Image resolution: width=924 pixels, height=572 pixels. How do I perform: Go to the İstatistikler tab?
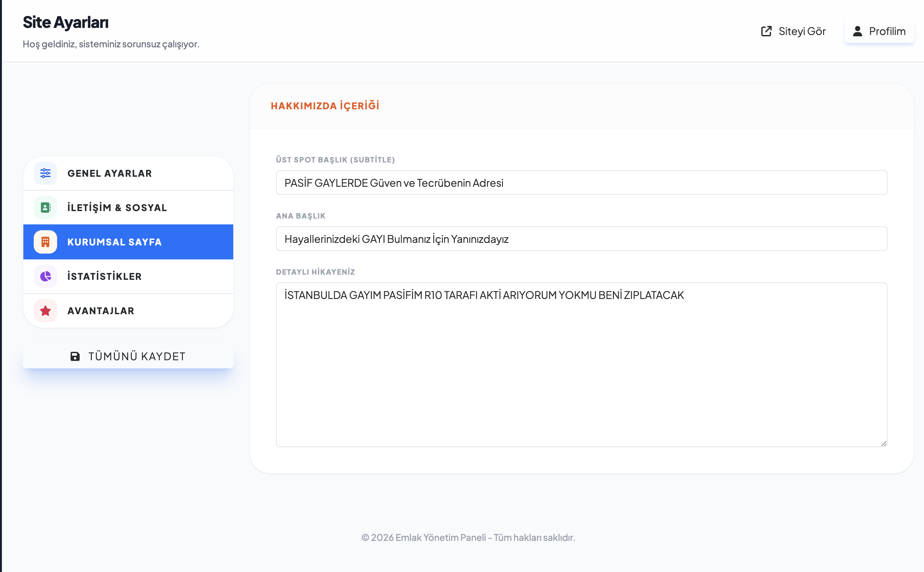[x=128, y=276]
